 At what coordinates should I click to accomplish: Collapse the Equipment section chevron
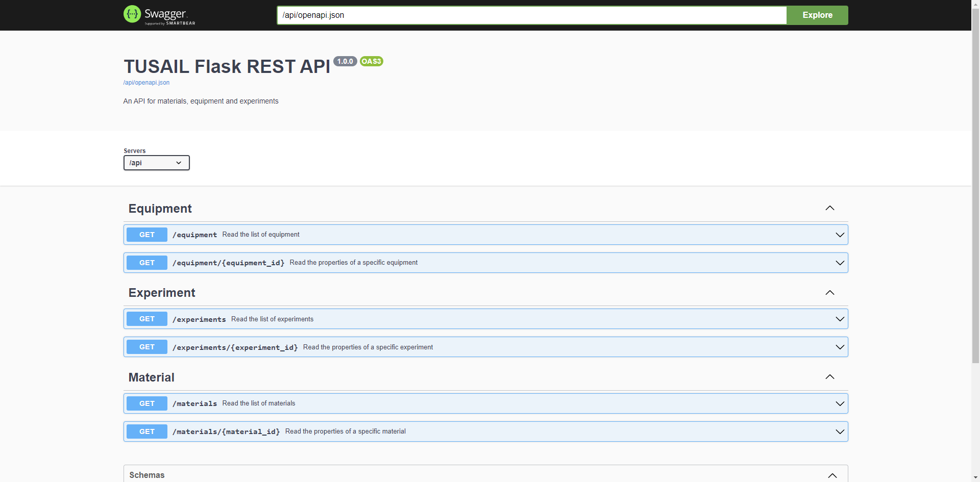830,208
